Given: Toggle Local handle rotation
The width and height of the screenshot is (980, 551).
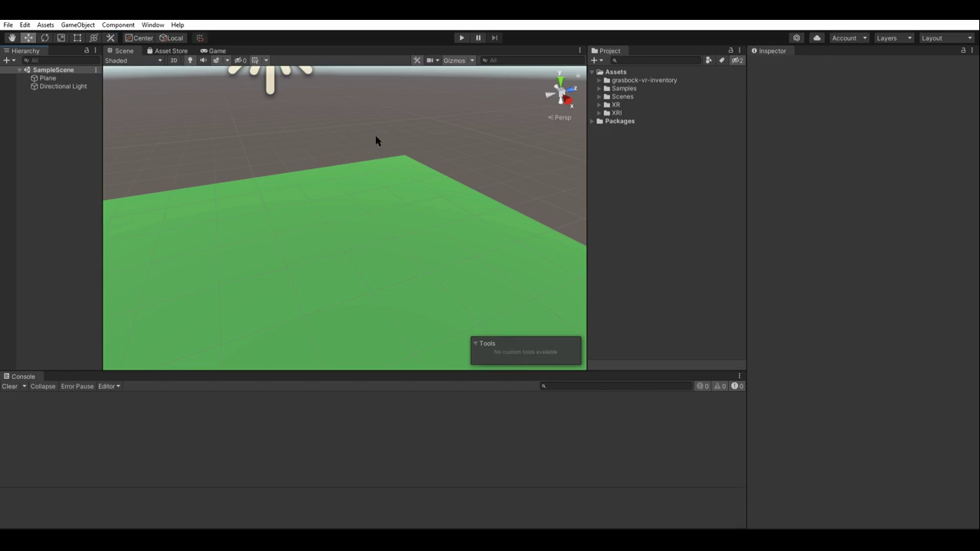Looking at the screenshot, I should [x=171, y=37].
